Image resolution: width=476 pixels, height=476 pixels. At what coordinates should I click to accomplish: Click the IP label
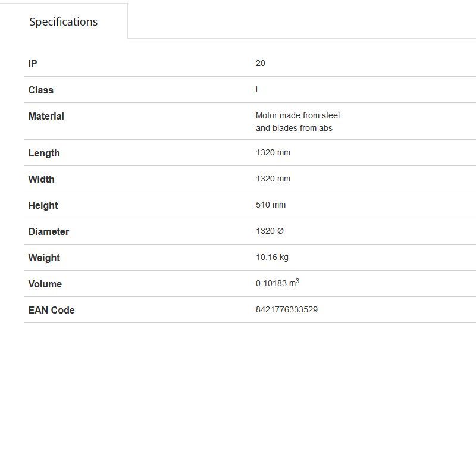(x=33, y=64)
